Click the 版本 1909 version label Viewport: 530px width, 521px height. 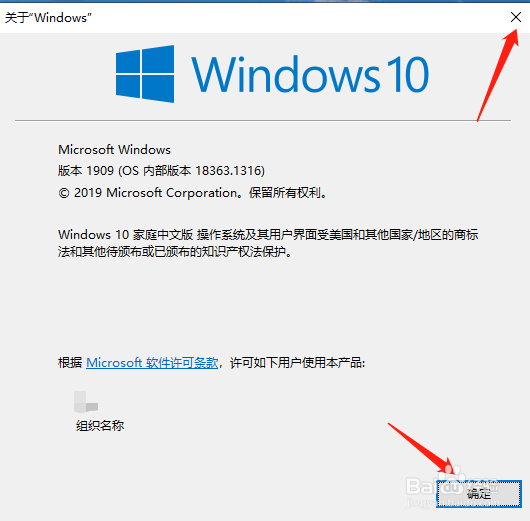click(x=86, y=171)
